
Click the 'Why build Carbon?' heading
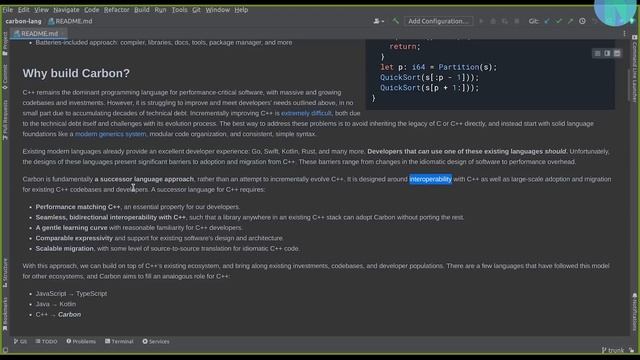tap(76, 73)
